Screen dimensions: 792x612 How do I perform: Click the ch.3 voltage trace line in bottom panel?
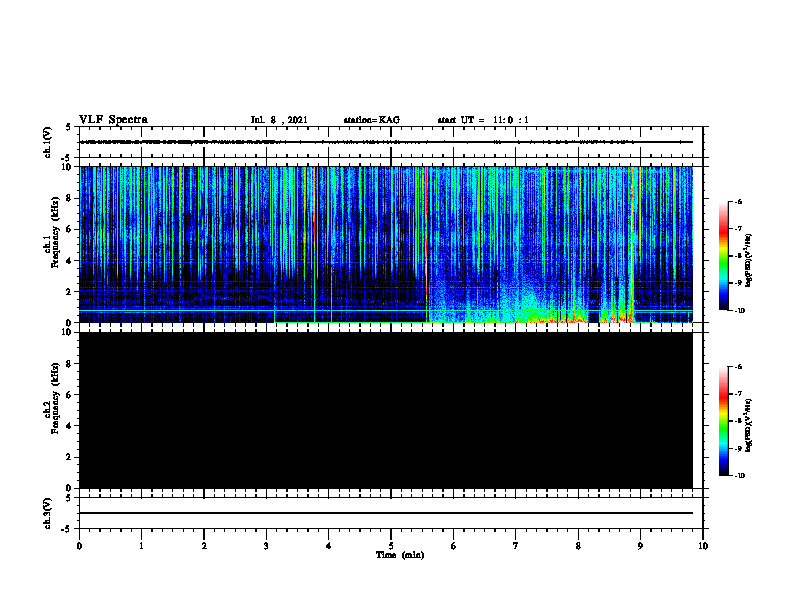pos(386,513)
